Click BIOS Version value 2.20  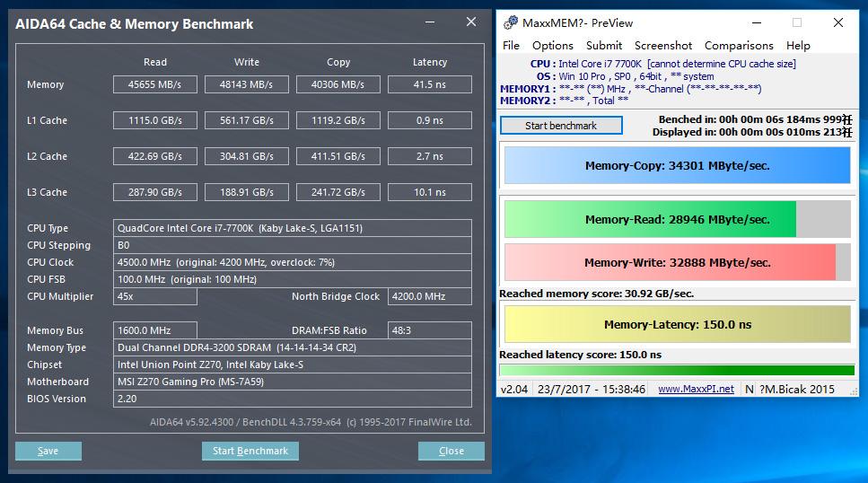coord(293,399)
